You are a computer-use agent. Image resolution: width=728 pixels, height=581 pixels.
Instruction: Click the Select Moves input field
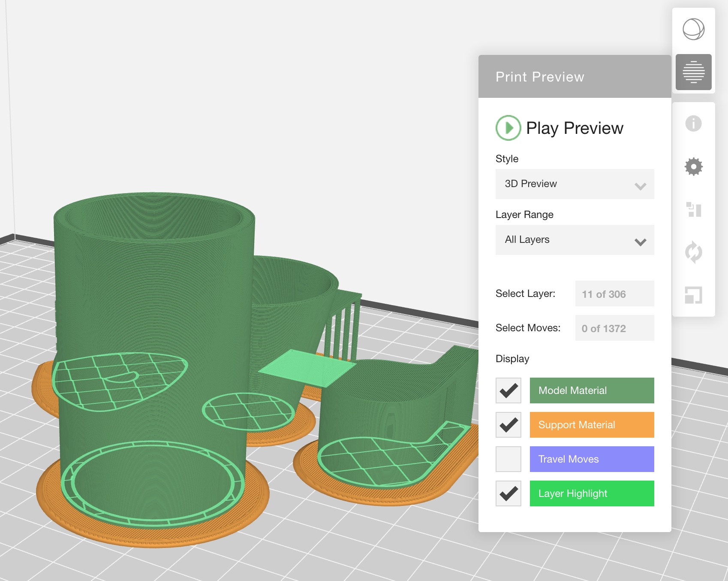pos(614,328)
